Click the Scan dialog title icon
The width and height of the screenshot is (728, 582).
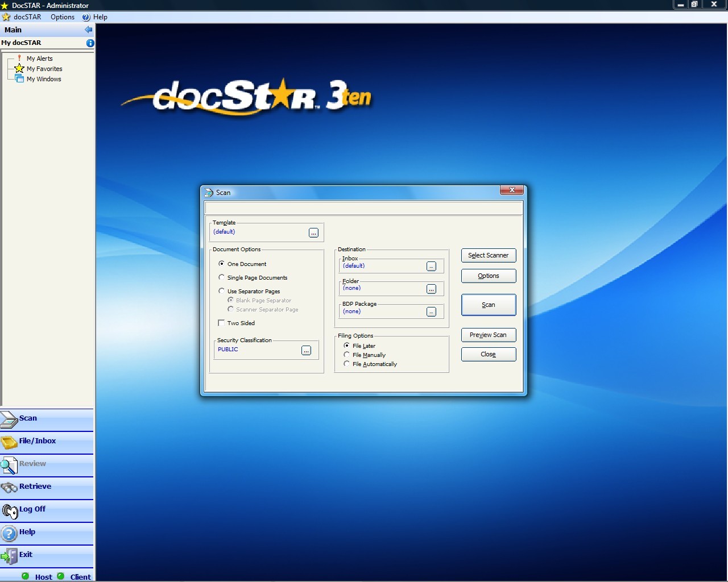tap(209, 193)
